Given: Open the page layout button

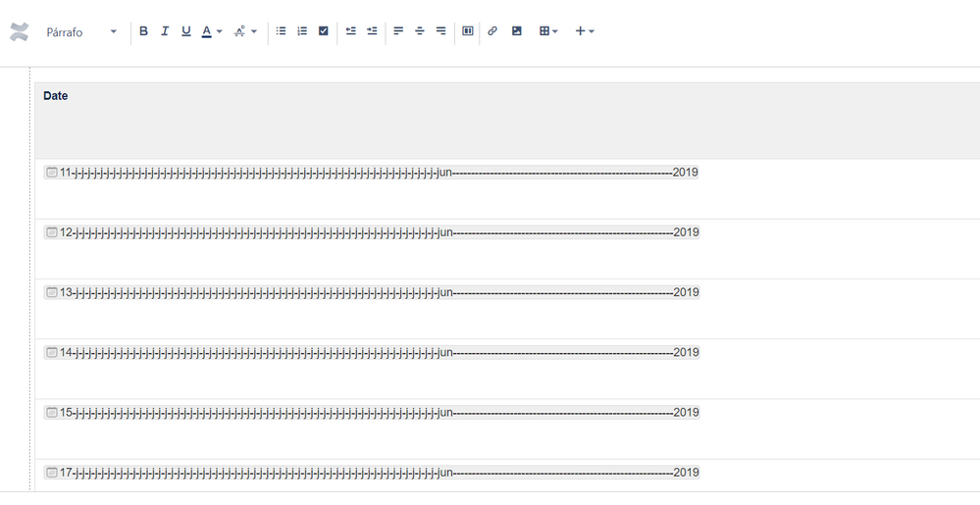Looking at the screenshot, I should point(468,30).
